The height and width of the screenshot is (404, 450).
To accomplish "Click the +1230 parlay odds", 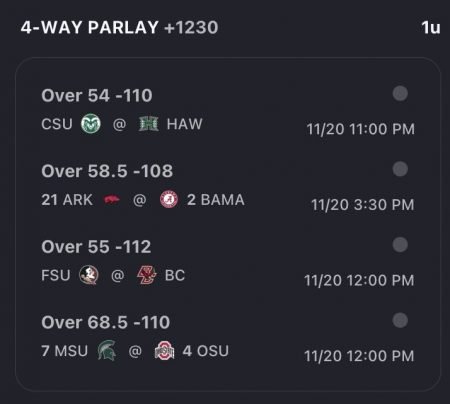I will point(191,27).
